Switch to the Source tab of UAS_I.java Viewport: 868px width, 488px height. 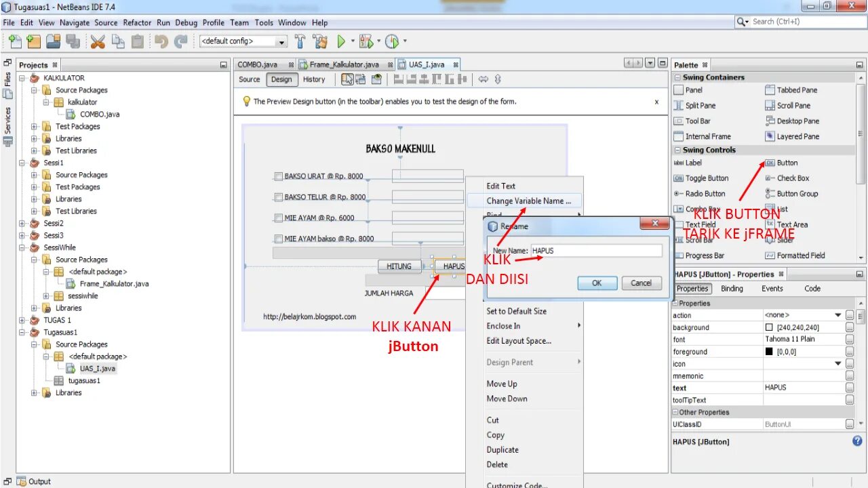coord(249,79)
